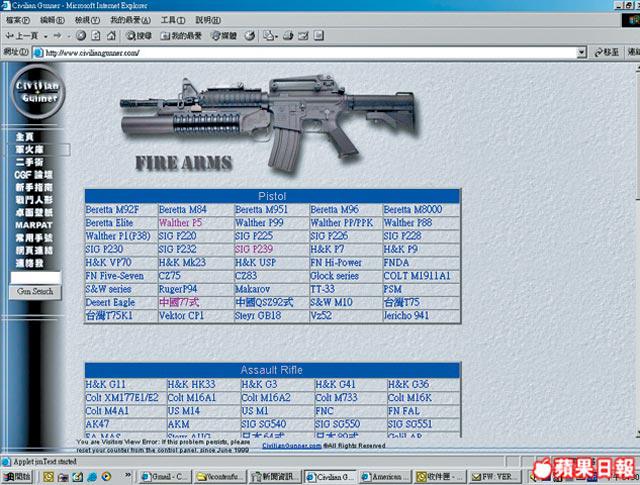Click the MARPAT sidebar link
640x485 pixels.
tap(34, 225)
